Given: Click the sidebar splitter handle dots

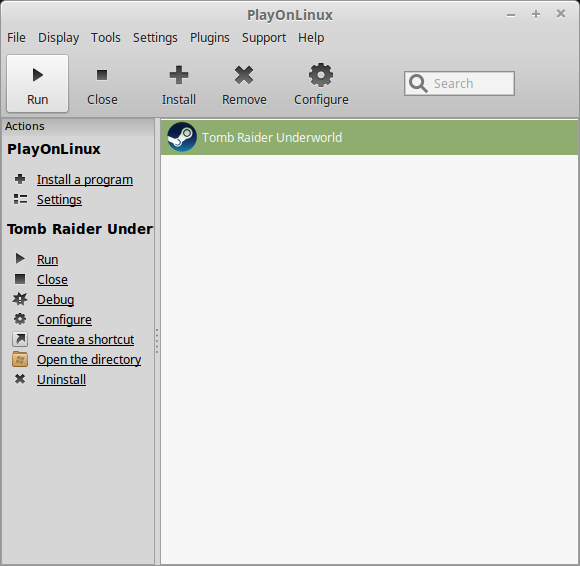Looking at the screenshot, I should [157, 341].
